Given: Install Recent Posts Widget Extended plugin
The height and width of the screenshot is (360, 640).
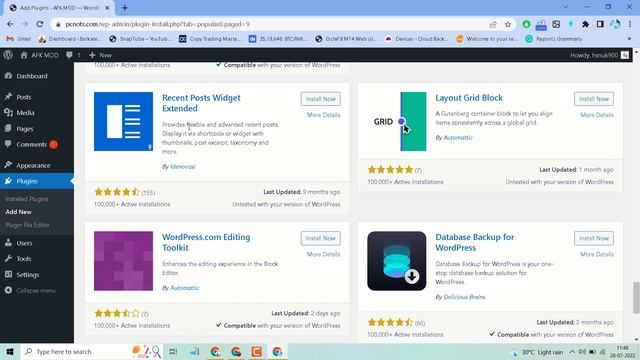Looking at the screenshot, I should [320, 99].
